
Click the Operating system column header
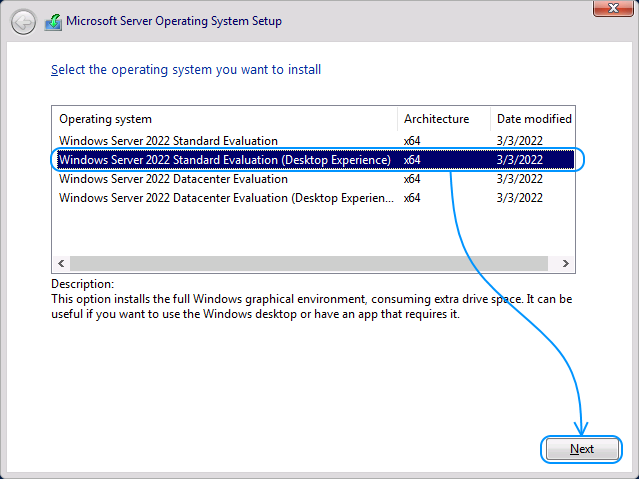point(225,119)
